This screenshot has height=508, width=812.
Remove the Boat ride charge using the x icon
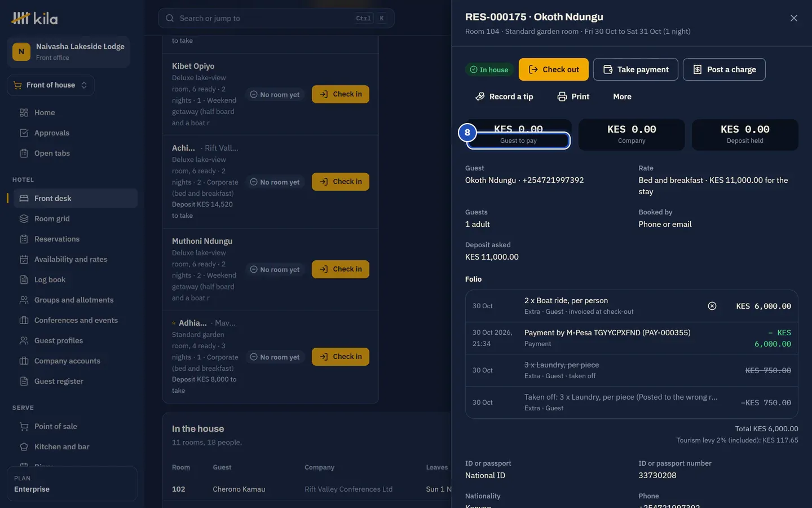(x=712, y=306)
